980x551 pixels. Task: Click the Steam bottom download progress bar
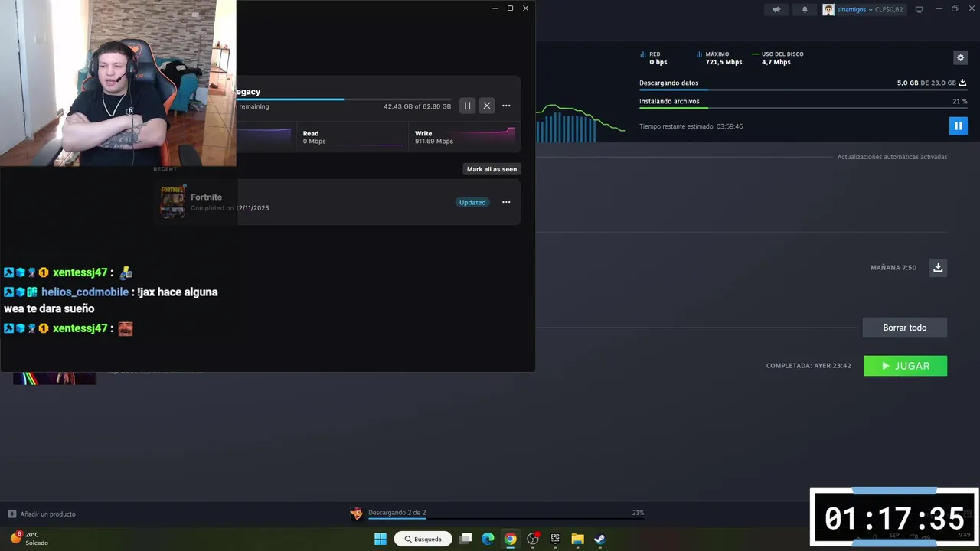tap(505, 519)
